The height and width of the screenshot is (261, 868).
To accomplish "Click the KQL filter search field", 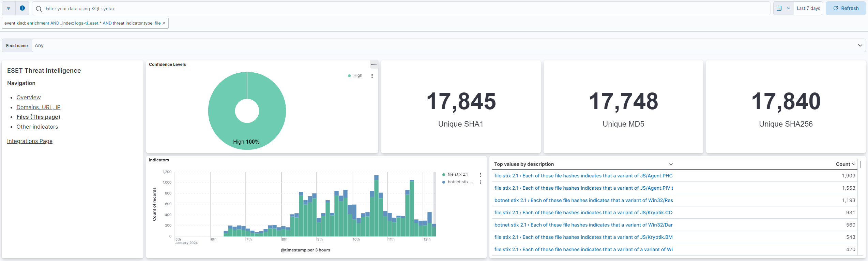I will pos(402,9).
